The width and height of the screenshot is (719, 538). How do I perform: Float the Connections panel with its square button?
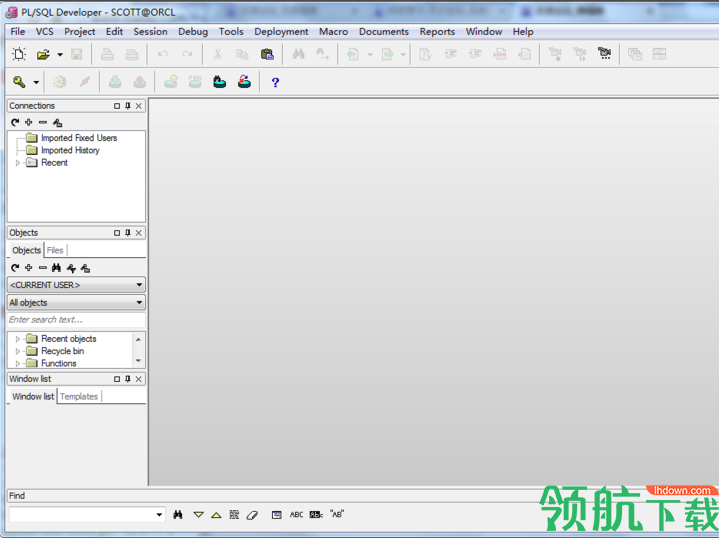[x=117, y=106]
